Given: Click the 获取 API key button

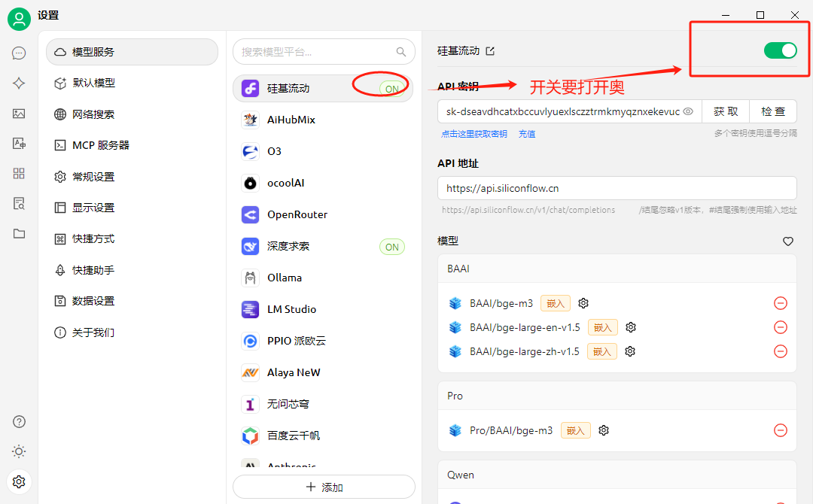Looking at the screenshot, I should point(726,111).
